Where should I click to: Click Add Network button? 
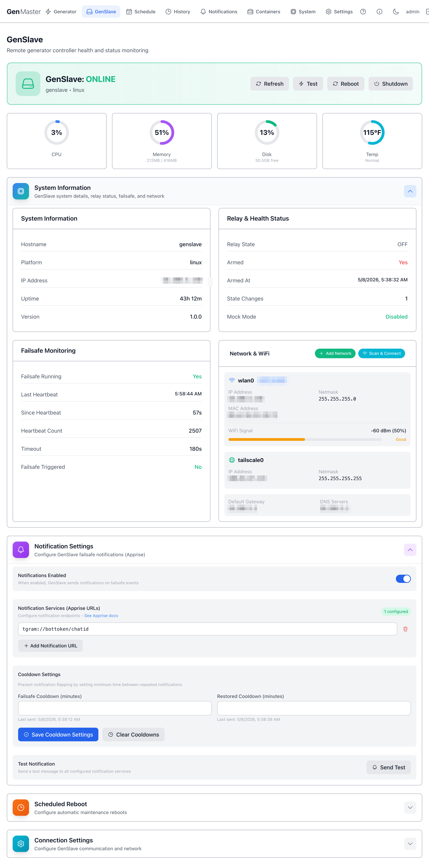point(335,353)
